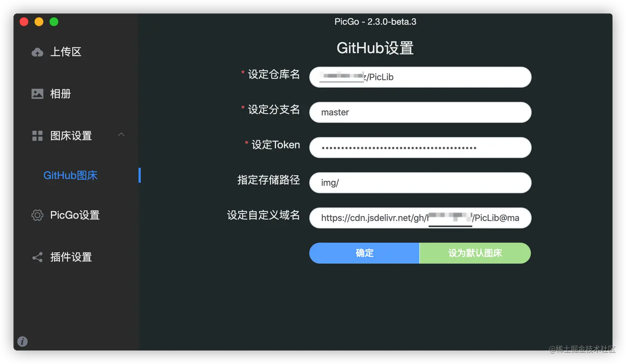This screenshot has height=364, width=626.
Task: Focus the 设定仓库名 repository input
Action: pos(420,77)
